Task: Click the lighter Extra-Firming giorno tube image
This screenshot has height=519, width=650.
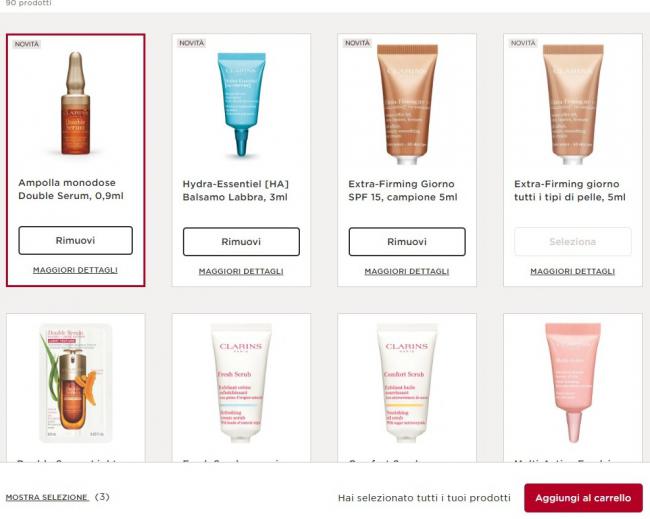Action: pos(573,104)
